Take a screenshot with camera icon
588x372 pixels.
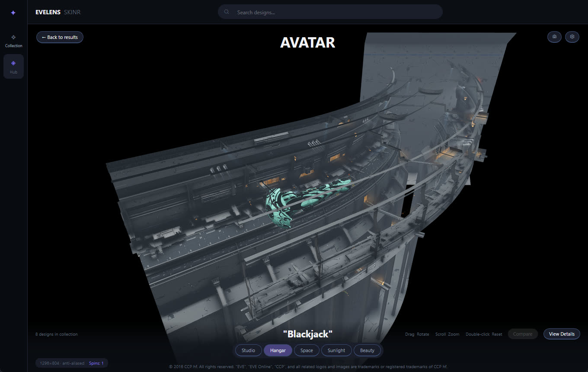point(554,37)
